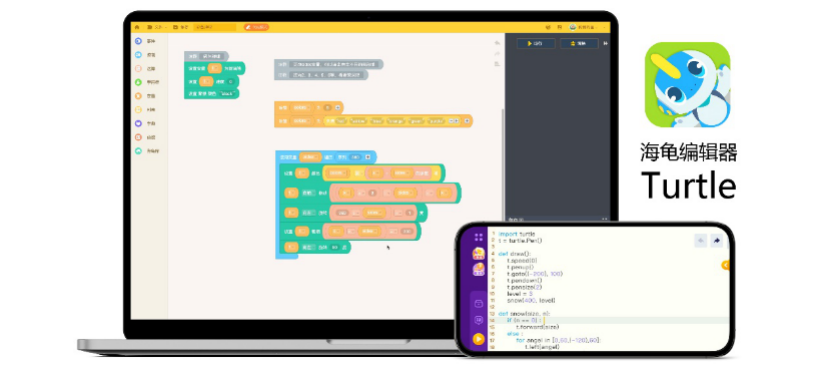The width and height of the screenshot is (832, 366).
Task: Click the orange pill mode-switch button
Action: (256, 27)
